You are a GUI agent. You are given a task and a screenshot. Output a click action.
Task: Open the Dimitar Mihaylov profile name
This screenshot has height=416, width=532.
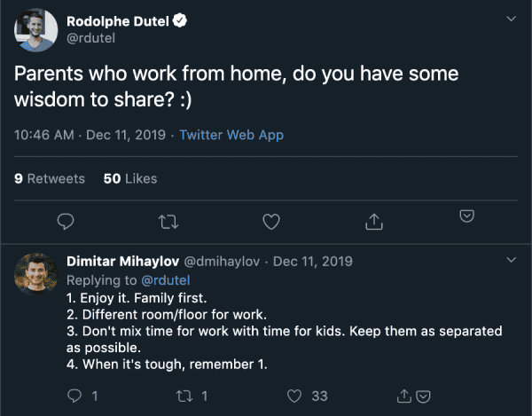pyautogui.click(x=122, y=261)
